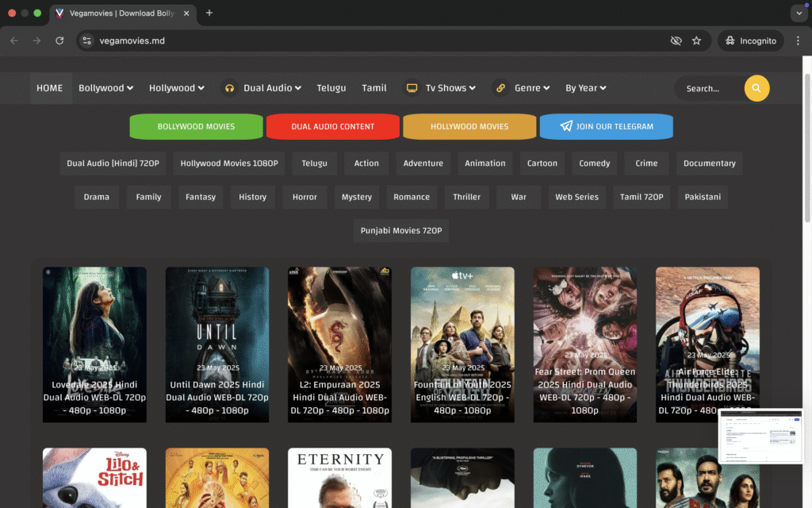Click in the Search input field

point(710,89)
